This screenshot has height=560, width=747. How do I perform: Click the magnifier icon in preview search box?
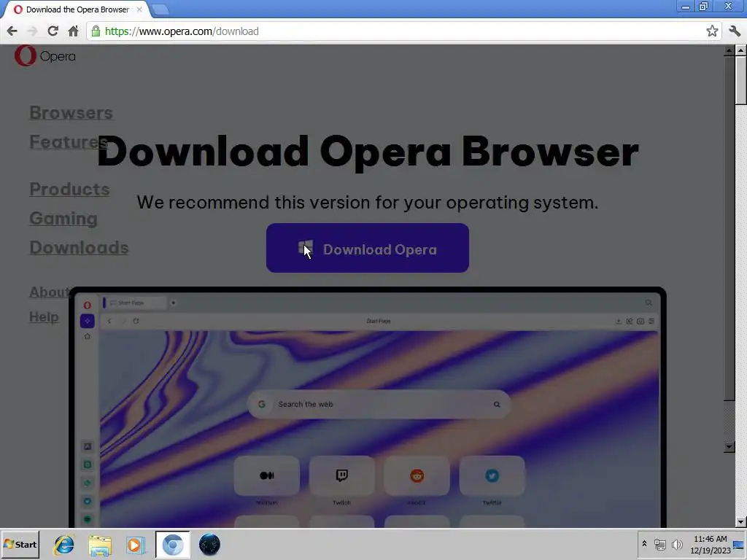tap(496, 404)
